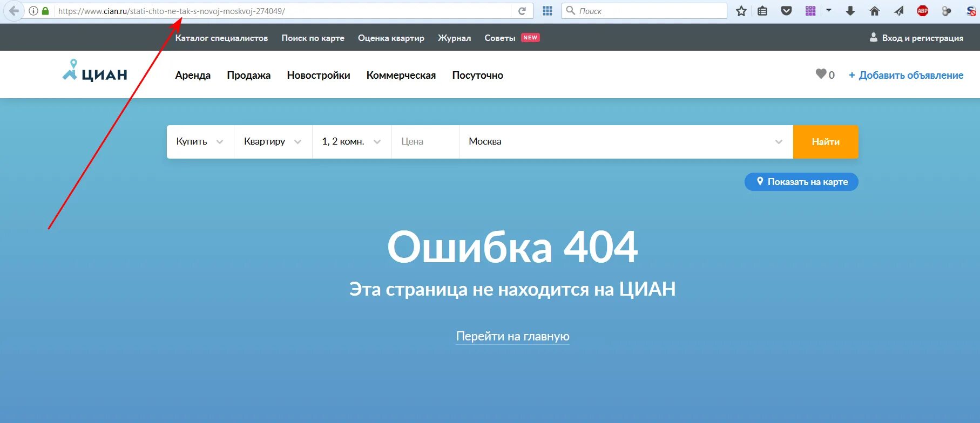The width and height of the screenshot is (980, 423).
Task: Go to the browser home page icon
Action: (875, 11)
